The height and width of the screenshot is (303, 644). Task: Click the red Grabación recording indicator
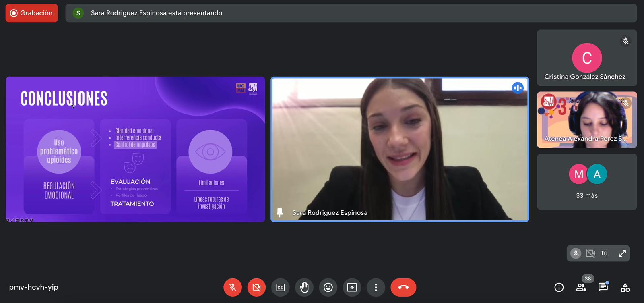(x=32, y=13)
